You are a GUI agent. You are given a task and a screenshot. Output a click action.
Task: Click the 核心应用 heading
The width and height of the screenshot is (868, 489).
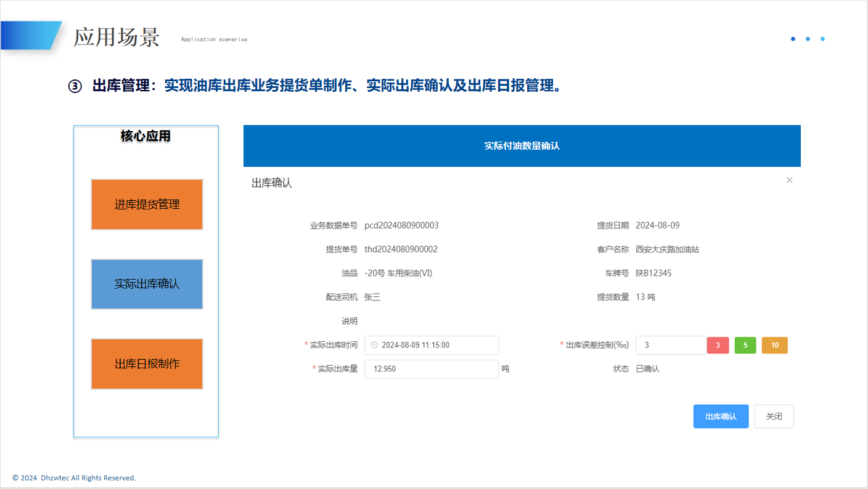[145, 136]
